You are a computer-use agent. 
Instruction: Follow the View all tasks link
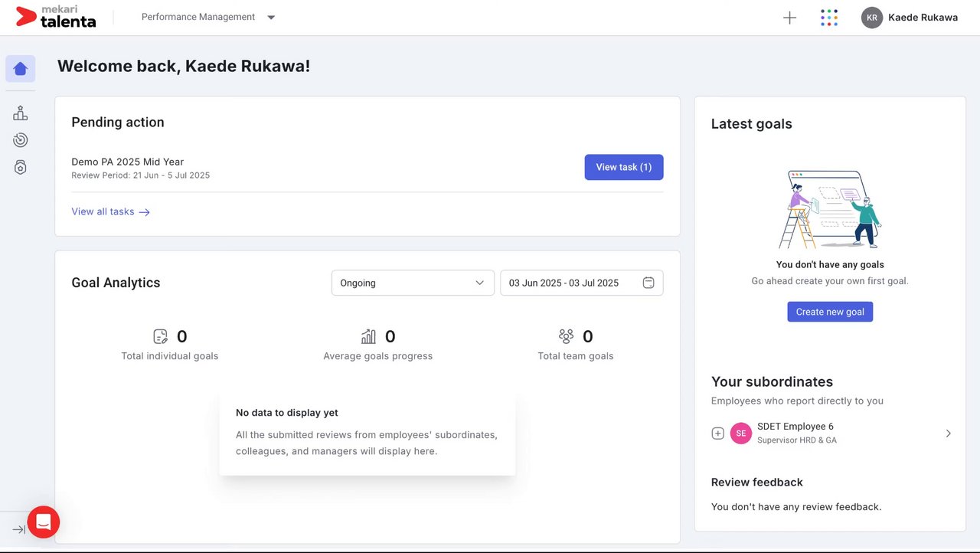click(110, 212)
